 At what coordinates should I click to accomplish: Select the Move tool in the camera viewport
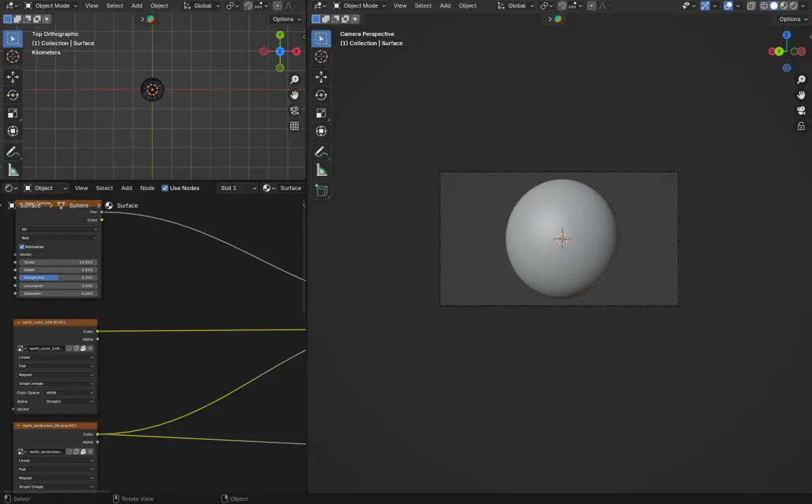tap(321, 77)
